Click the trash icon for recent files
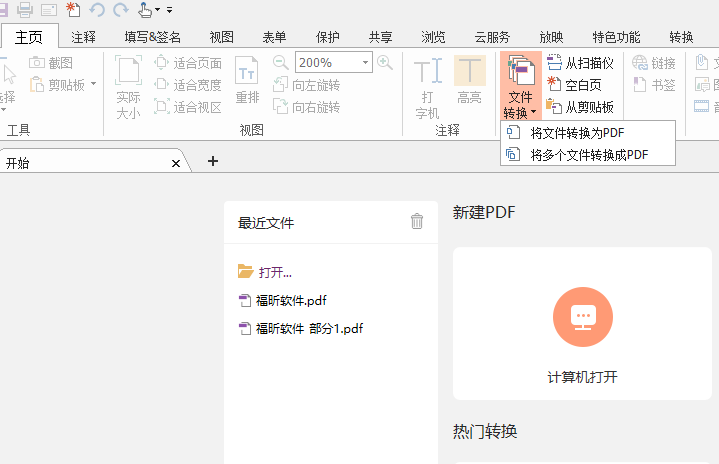The image size is (719, 464). pyautogui.click(x=417, y=221)
